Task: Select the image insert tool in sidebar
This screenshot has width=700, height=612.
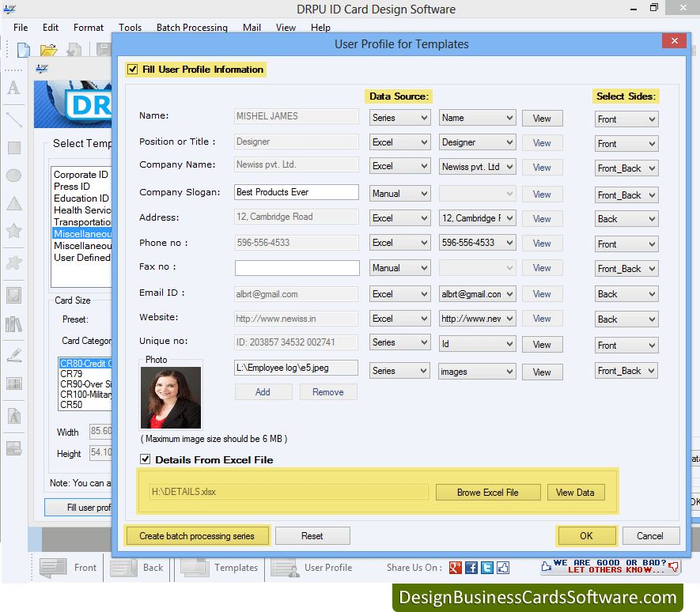Action: click(x=13, y=295)
